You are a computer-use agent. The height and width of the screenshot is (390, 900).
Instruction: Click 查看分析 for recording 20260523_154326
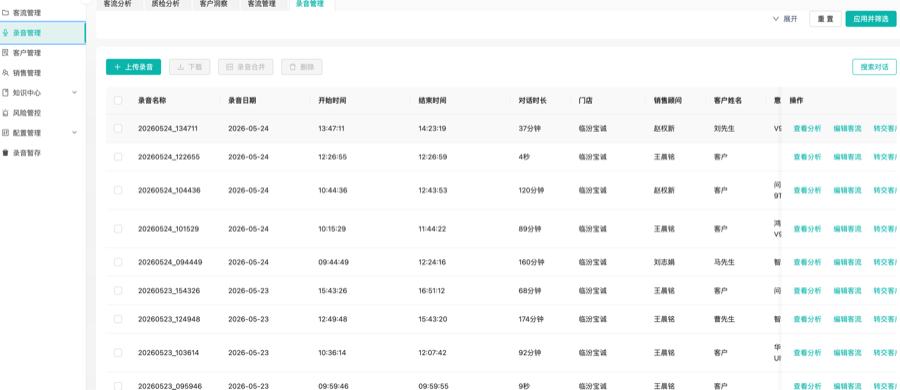coord(808,291)
